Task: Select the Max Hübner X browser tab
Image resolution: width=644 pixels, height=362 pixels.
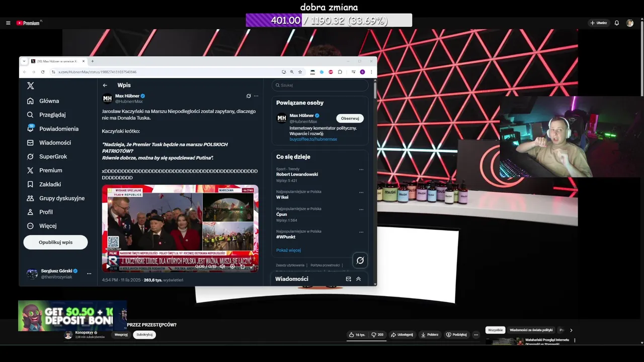Action: pyautogui.click(x=58, y=61)
